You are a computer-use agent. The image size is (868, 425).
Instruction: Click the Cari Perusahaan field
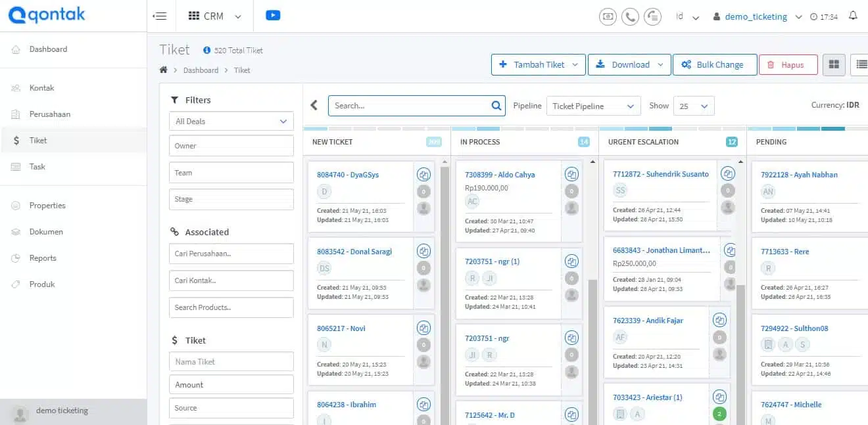(231, 254)
